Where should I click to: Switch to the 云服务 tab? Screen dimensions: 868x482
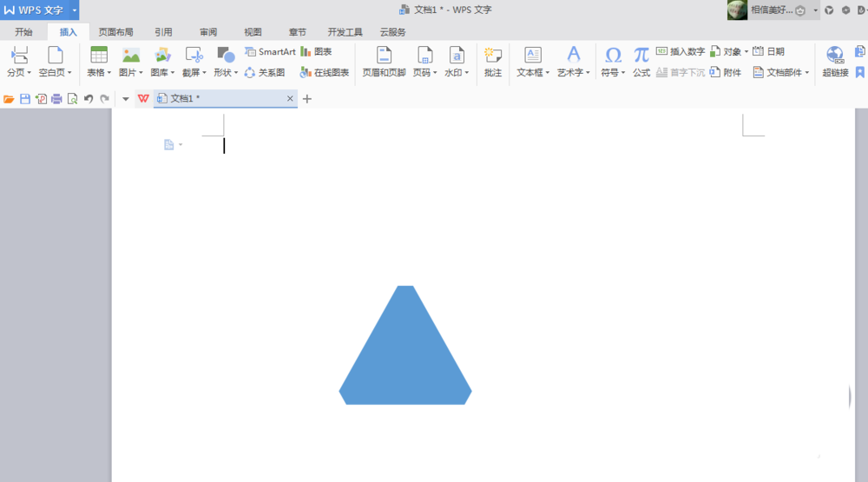click(393, 32)
